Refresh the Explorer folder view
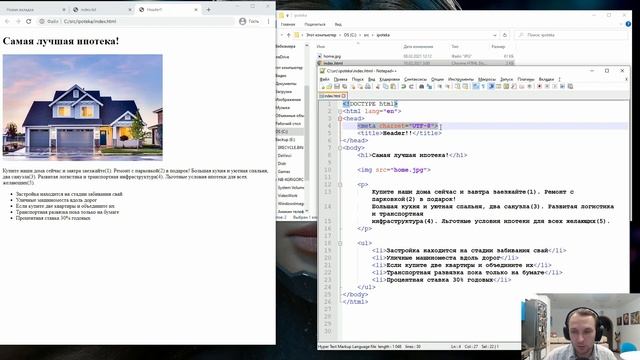 tap(505, 35)
